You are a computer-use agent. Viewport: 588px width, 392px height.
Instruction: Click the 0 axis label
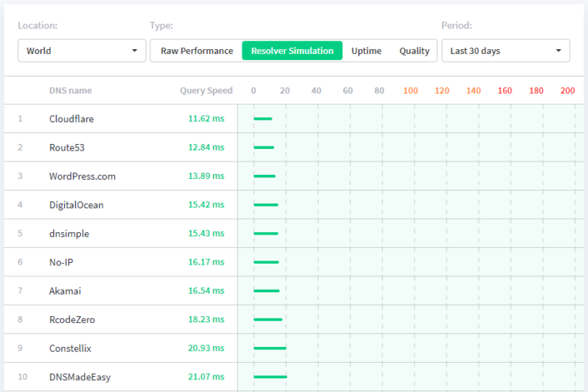(x=254, y=90)
